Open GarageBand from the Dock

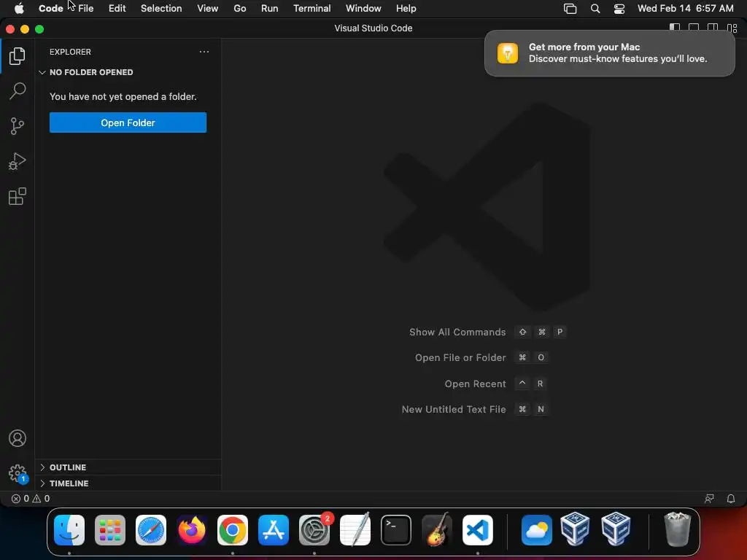[437, 530]
